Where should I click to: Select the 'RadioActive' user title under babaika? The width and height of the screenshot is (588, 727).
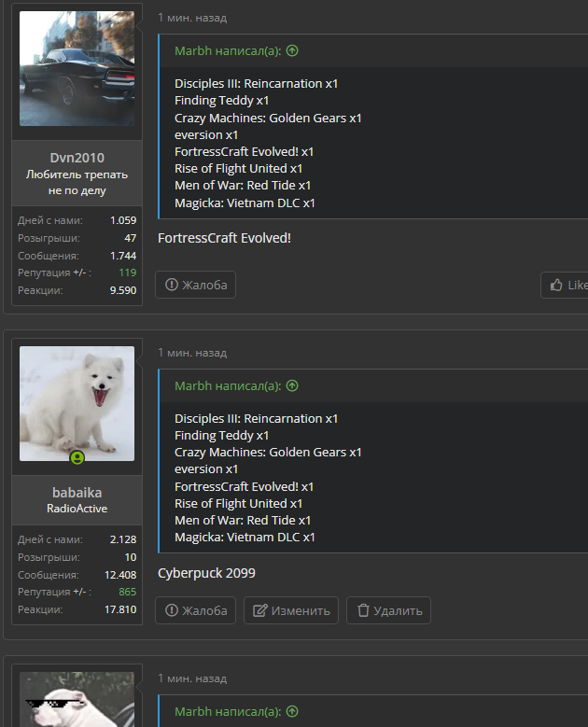(77, 509)
